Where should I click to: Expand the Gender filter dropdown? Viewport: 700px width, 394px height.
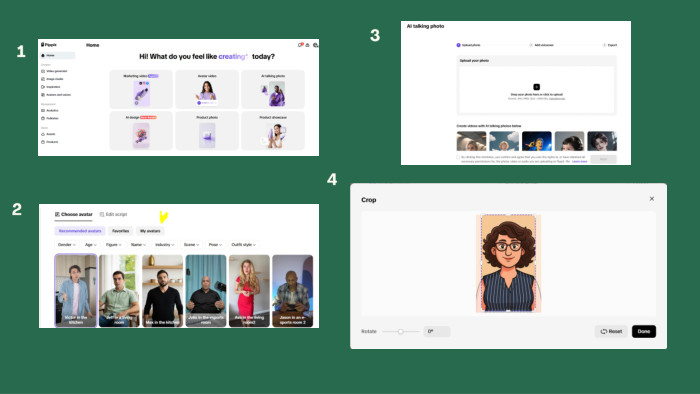67,245
